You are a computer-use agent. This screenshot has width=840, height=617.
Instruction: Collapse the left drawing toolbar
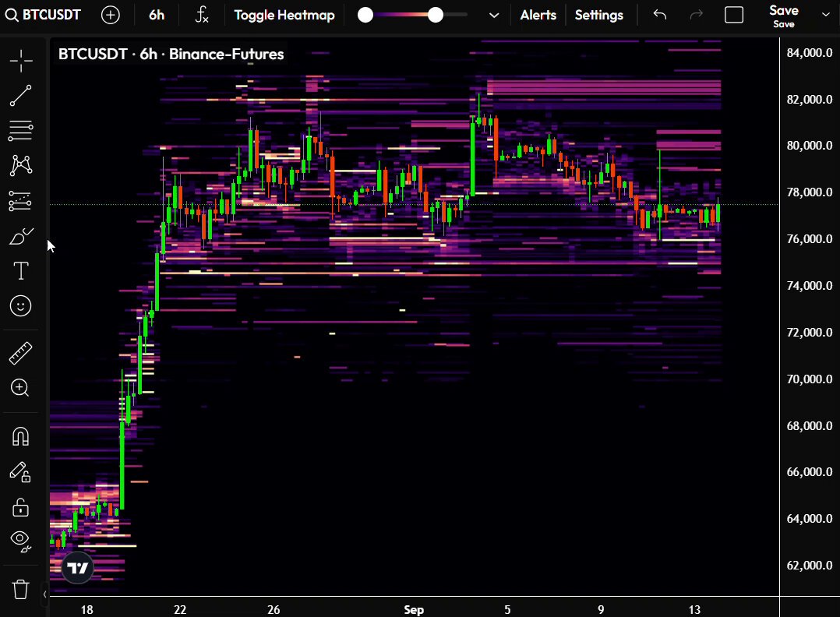point(44,594)
